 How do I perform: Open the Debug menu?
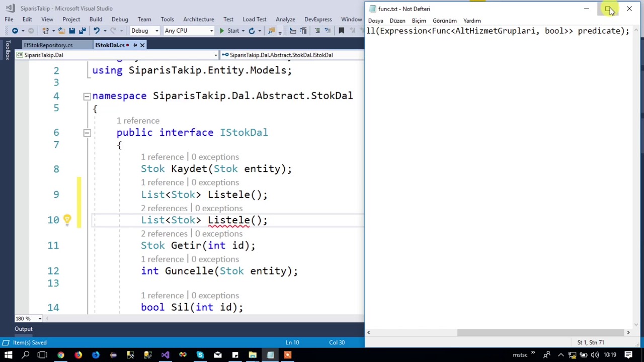tap(120, 19)
